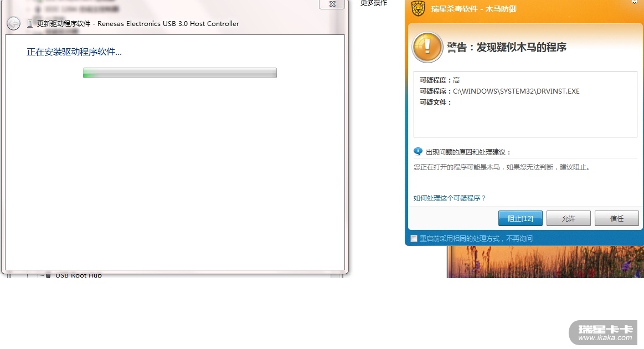The image size is (644, 349).
Task: Click the device icon beside 更新驱动程序软件 title
Action: click(29, 24)
